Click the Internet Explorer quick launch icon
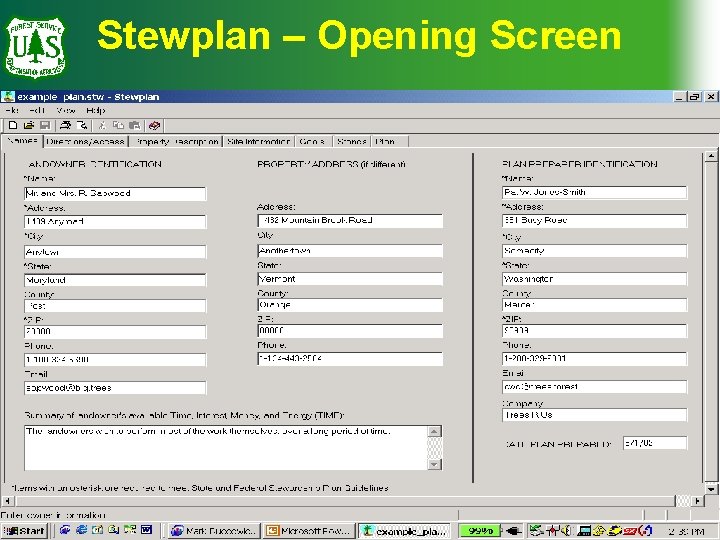720x540 pixels. coord(82,530)
